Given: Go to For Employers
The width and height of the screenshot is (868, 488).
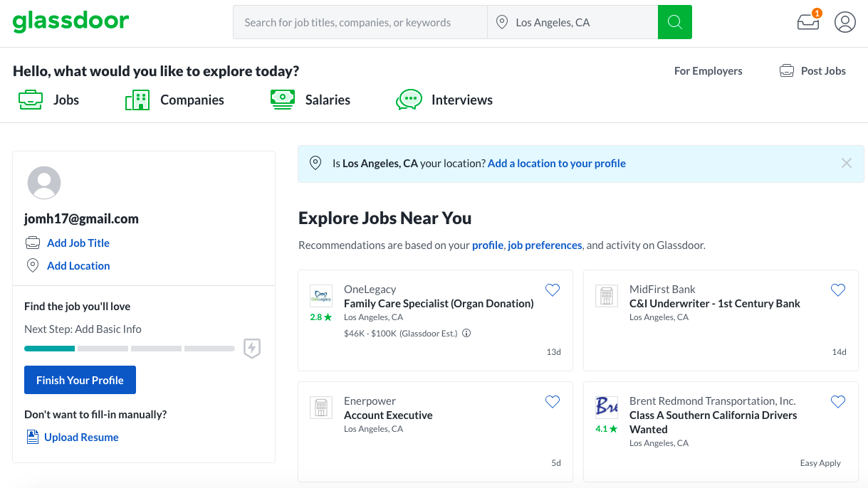Looking at the screenshot, I should tap(708, 71).
